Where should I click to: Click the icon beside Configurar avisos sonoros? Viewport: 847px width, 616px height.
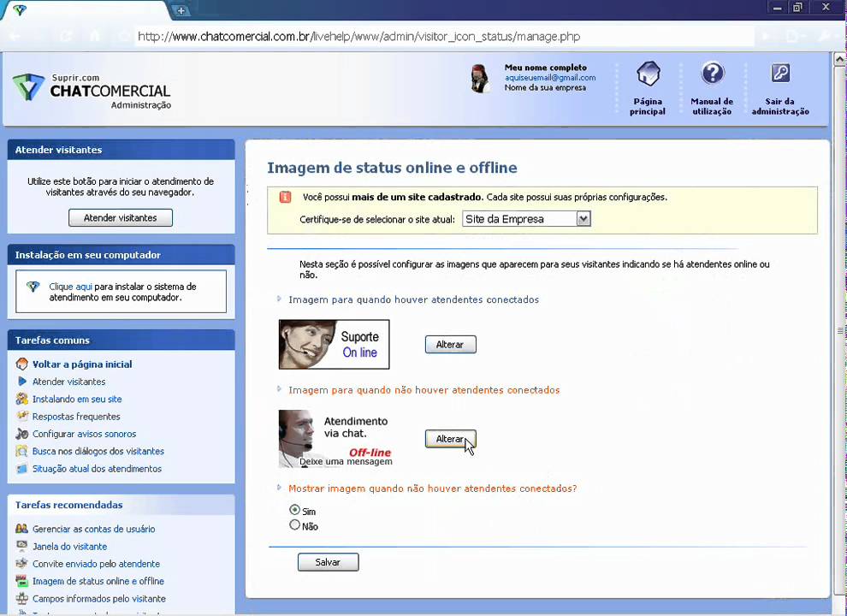(x=21, y=434)
